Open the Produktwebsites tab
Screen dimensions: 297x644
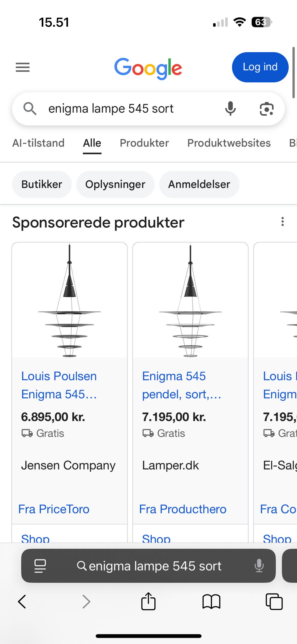point(229,143)
